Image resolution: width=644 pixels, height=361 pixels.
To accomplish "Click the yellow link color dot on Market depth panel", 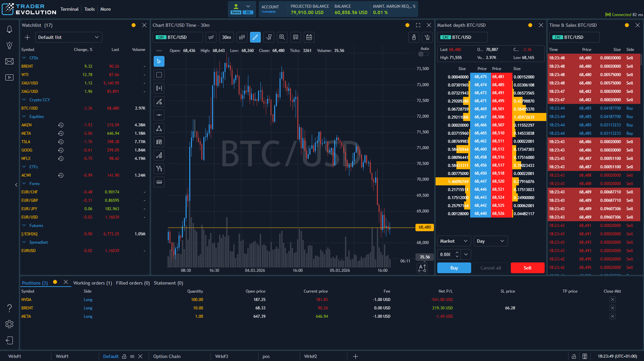I will (x=530, y=25).
